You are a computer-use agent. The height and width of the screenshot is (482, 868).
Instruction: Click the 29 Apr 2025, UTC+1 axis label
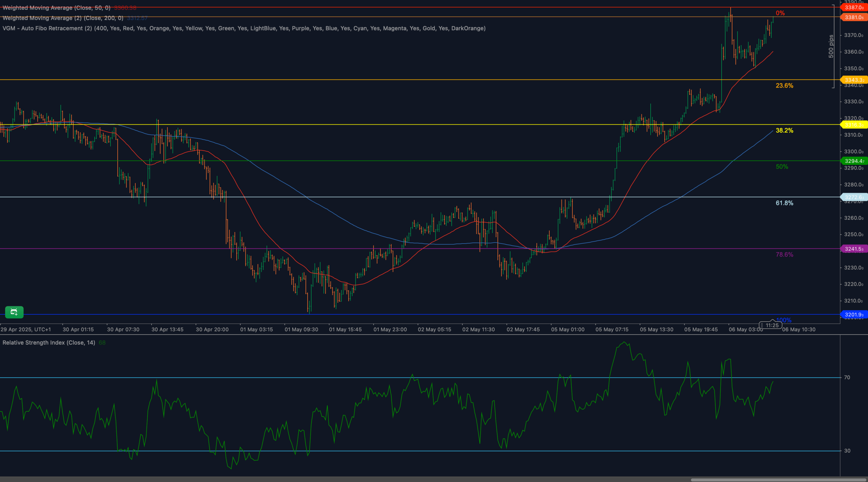[26, 329]
